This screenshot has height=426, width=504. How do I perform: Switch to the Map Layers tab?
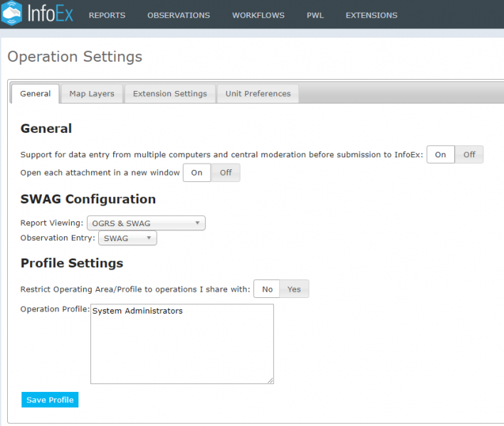(x=92, y=94)
